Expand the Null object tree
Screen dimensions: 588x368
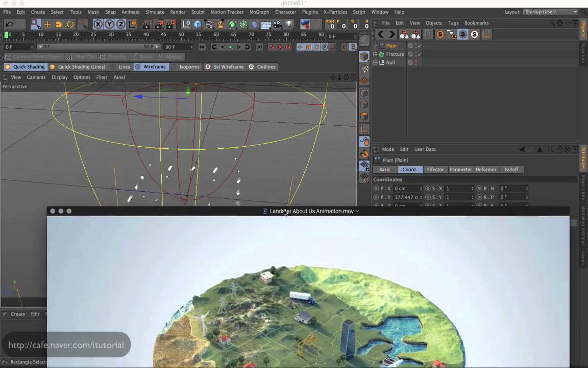click(x=375, y=62)
